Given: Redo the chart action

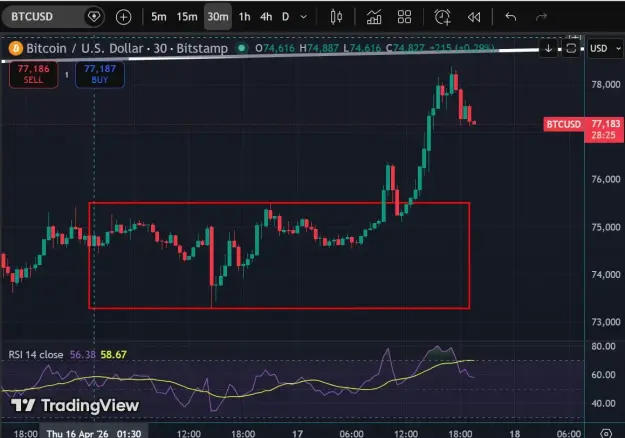Looking at the screenshot, I should coord(541,17).
